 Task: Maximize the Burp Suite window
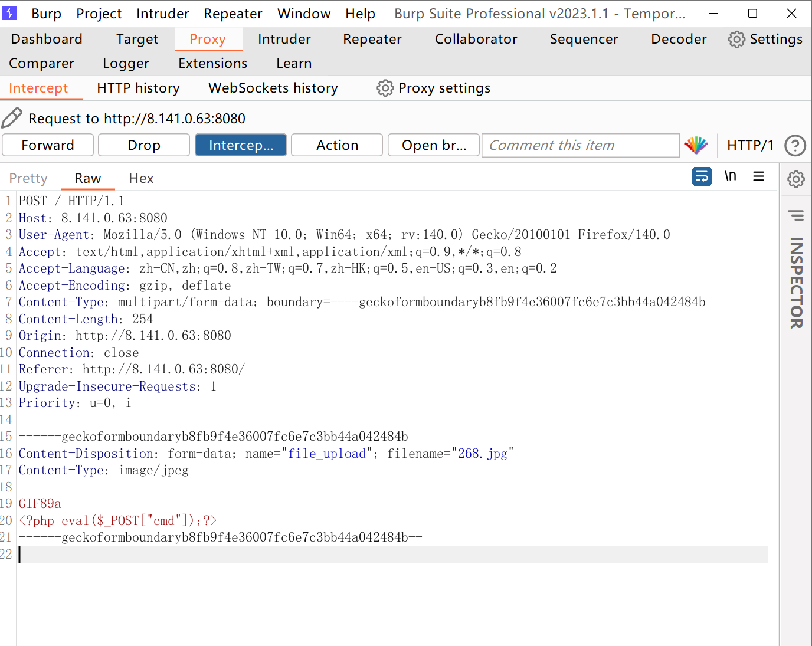[x=752, y=13]
